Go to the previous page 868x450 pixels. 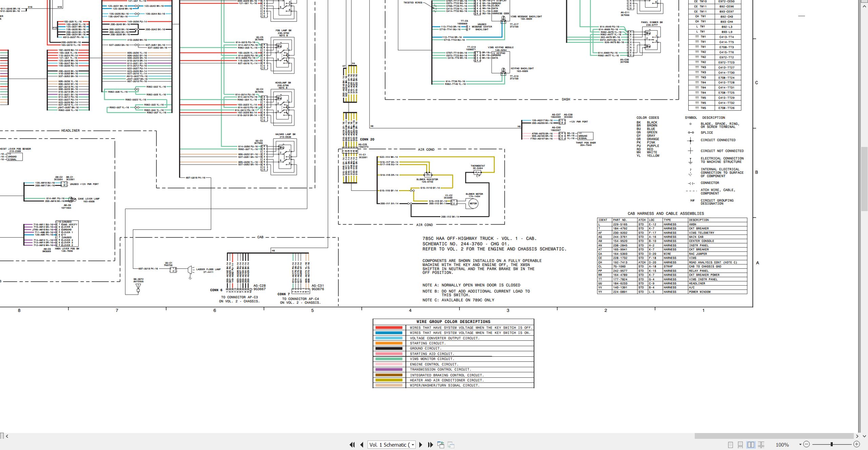362,445
